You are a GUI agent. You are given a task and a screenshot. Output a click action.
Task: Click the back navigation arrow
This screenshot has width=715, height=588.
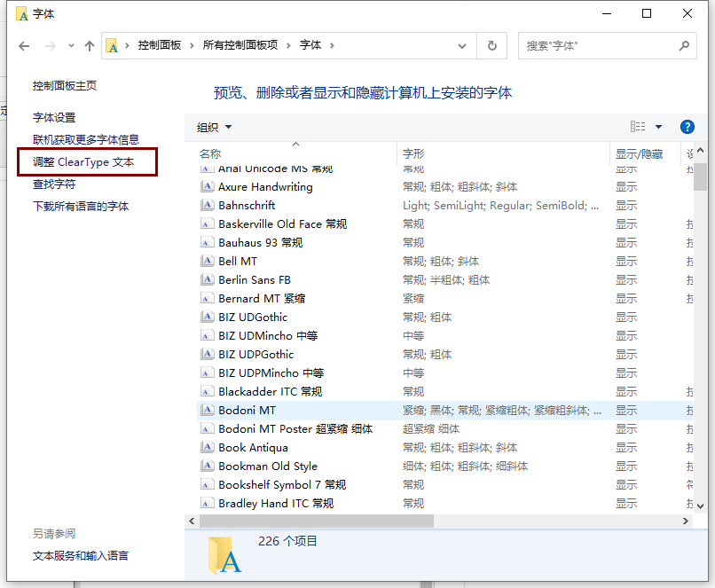point(24,46)
